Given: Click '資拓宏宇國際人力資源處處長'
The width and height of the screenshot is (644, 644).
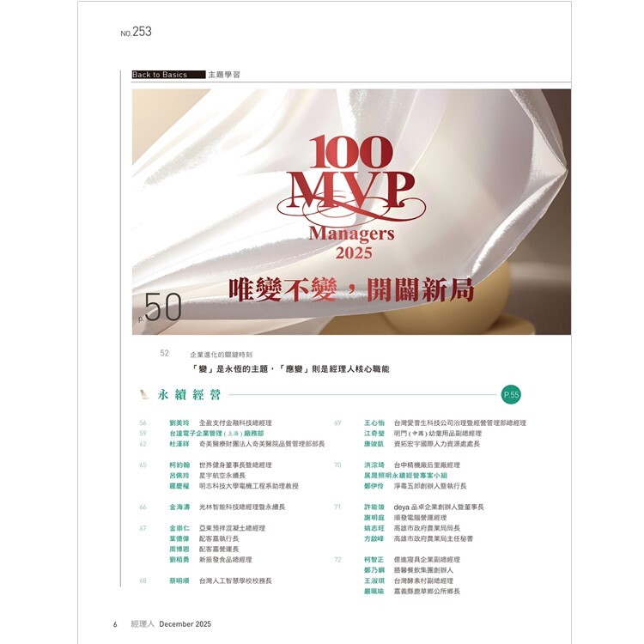Looking at the screenshot, I should [x=437, y=444].
